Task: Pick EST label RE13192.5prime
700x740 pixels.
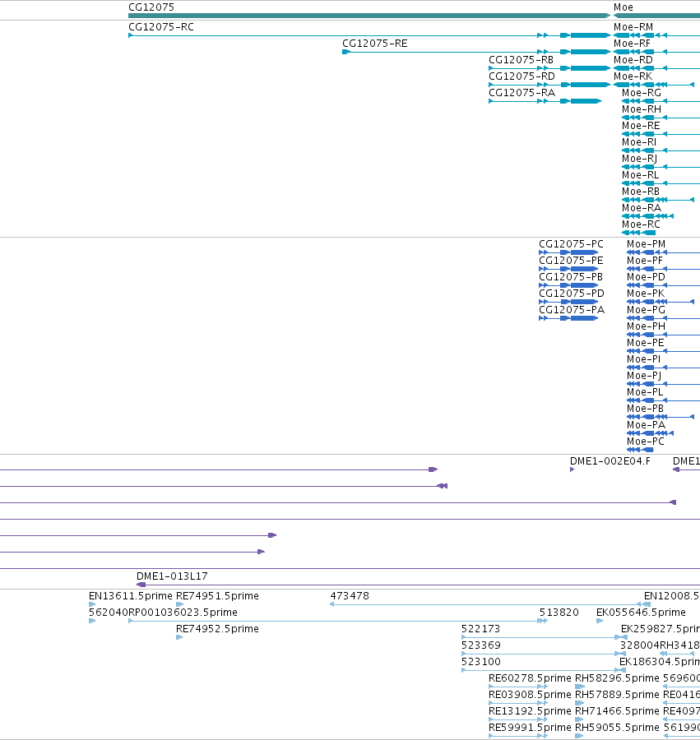Action: tap(530, 711)
